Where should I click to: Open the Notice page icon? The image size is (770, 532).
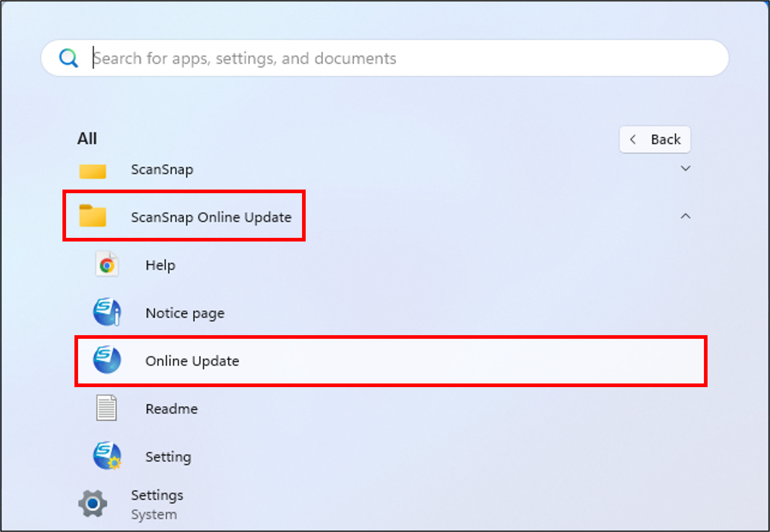coord(107,312)
